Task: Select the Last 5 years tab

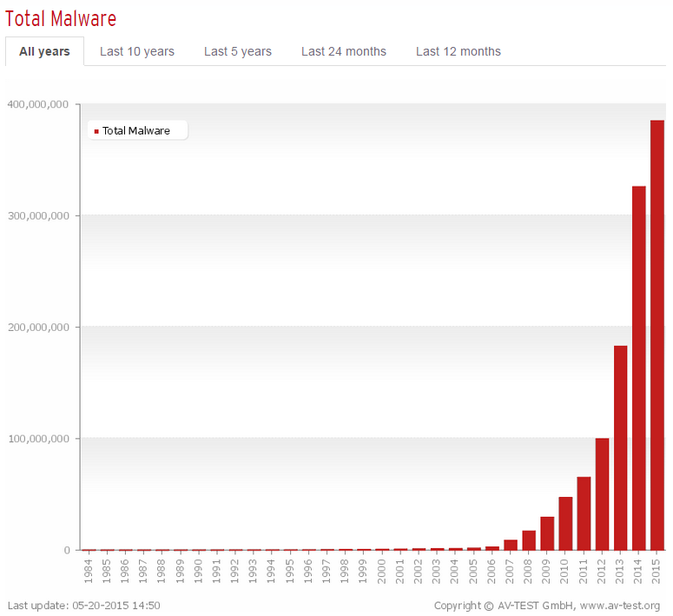Action: coord(238,51)
